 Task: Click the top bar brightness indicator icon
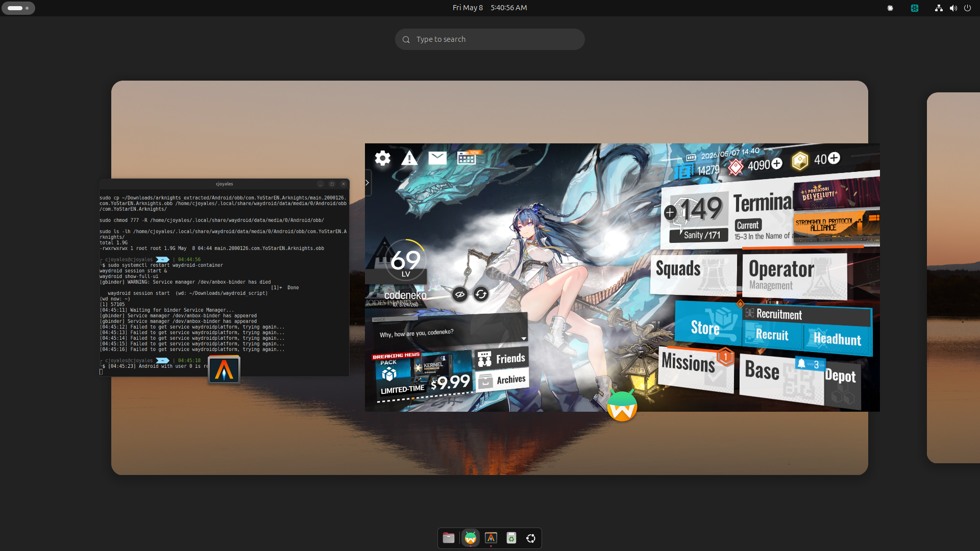[890, 8]
